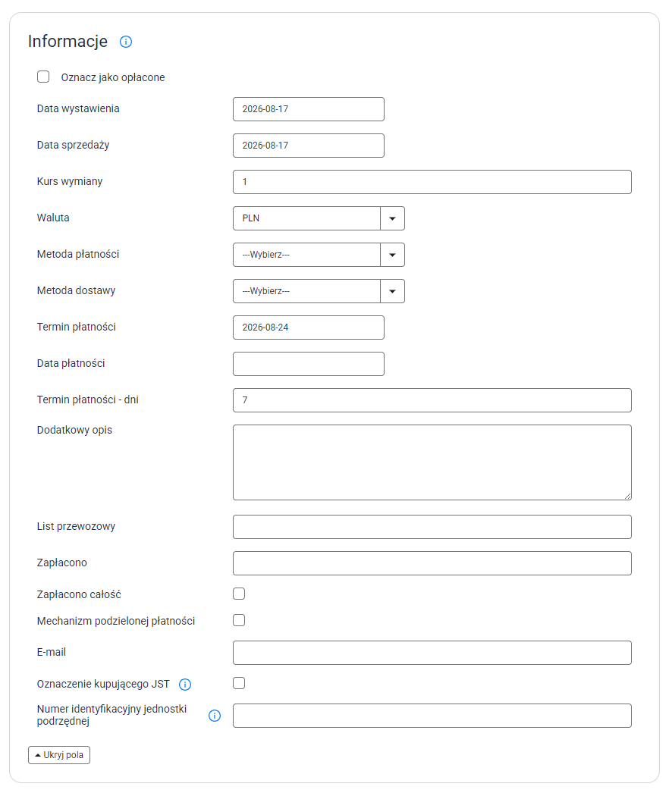Click the info icon beside Informacje heading
672x796 pixels.
pos(125,42)
